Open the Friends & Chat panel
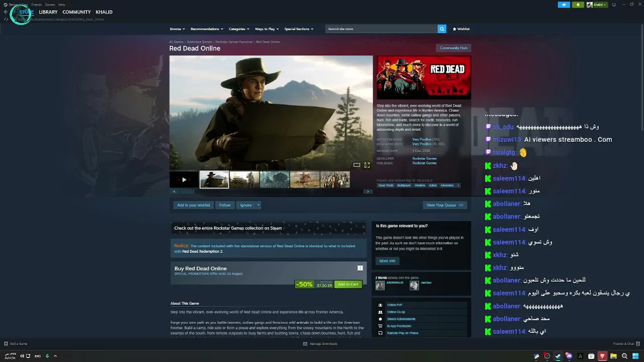Screen dimensions: 644x362 tap(625, 344)
